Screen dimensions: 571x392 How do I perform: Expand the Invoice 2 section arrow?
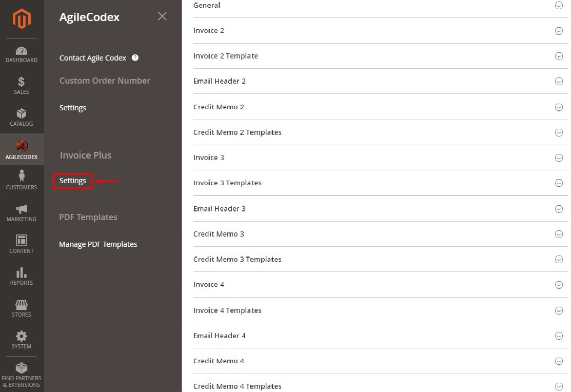559,31
